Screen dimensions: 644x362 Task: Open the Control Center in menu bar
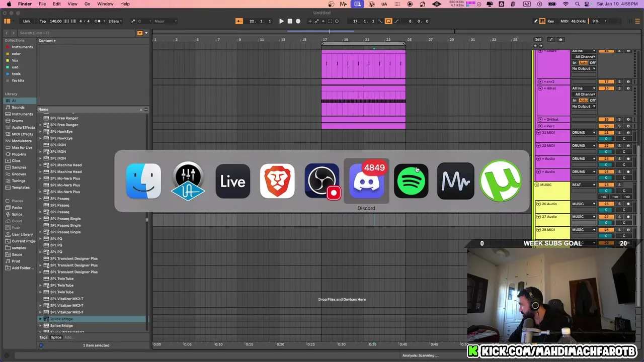tap(588, 4)
